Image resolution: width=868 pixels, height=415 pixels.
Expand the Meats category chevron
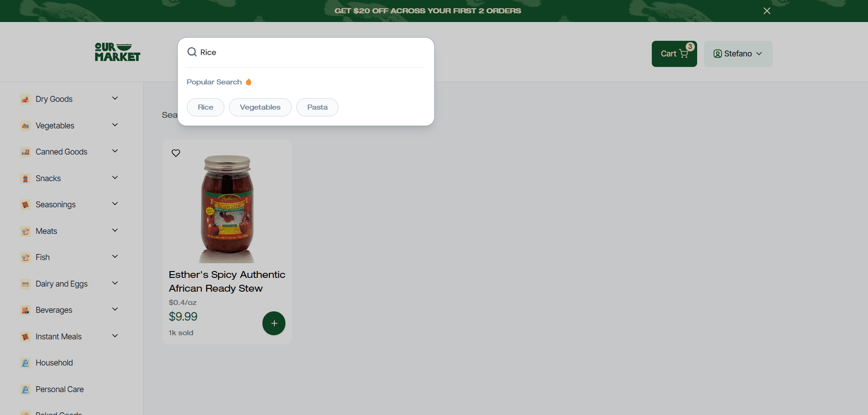pyautogui.click(x=115, y=230)
